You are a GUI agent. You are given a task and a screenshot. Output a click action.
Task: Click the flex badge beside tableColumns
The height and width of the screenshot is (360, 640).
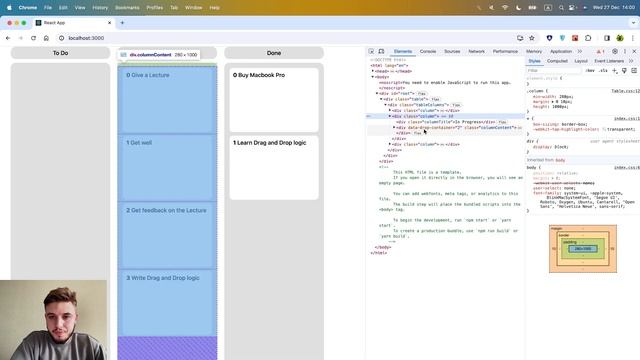click(x=456, y=105)
